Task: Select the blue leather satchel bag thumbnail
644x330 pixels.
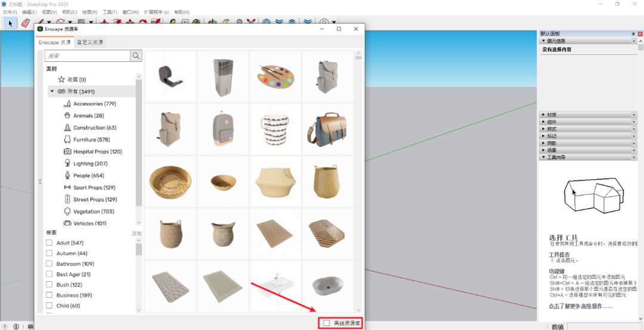Action: pyautogui.click(x=327, y=129)
